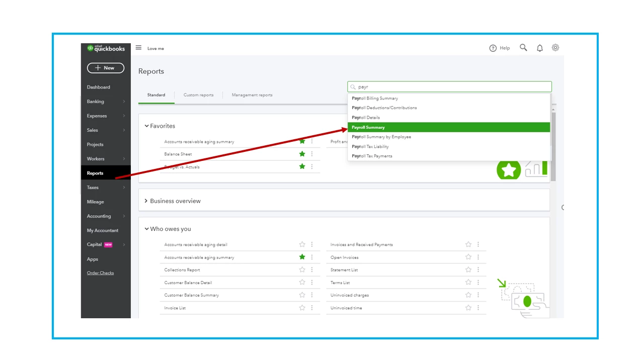This screenshot has height=362, width=644.
Task: Switch to the Custom reports tab
Action: [x=198, y=95]
